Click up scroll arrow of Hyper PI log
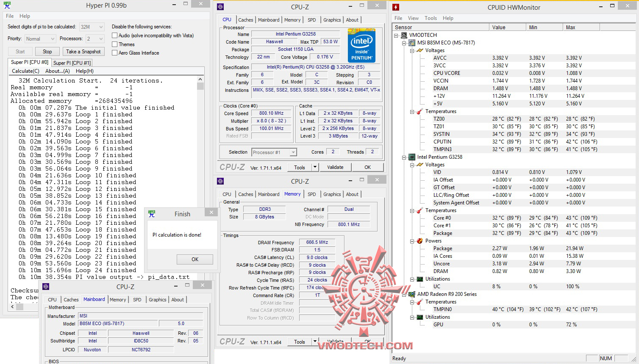 tap(200, 79)
